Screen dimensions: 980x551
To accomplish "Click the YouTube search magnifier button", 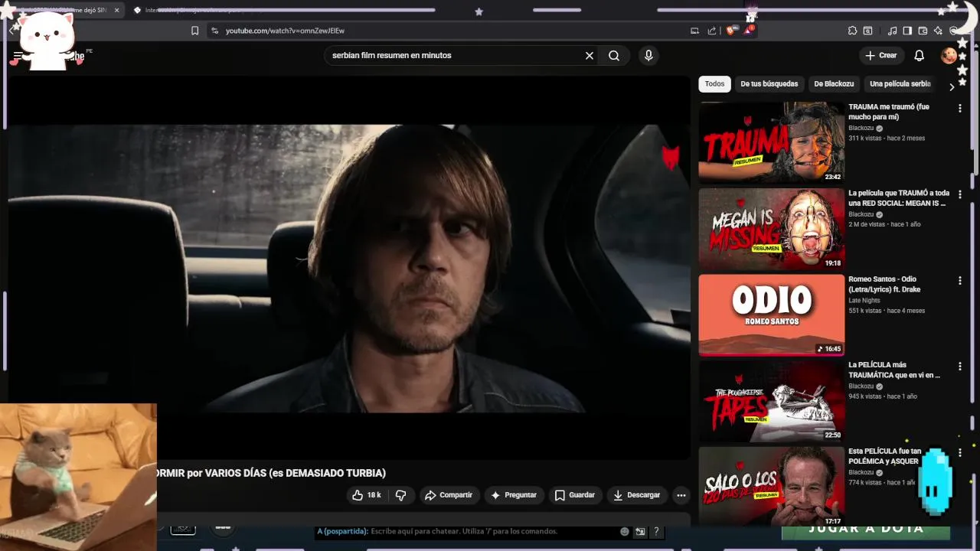I will [x=614, y=56].
